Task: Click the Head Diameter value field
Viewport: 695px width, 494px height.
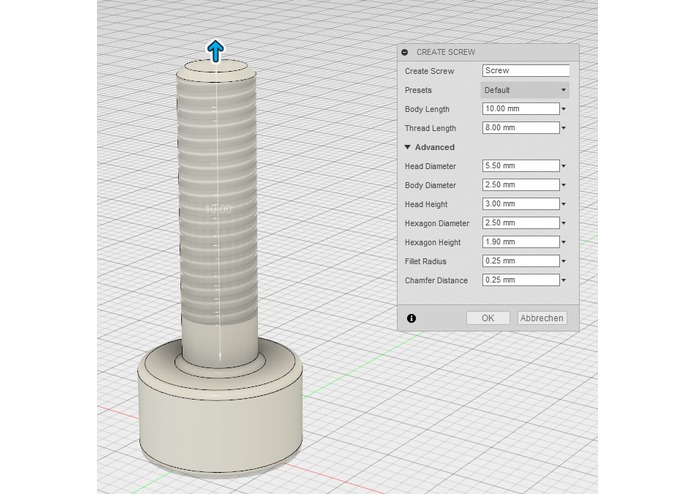Action: point(521,166)
